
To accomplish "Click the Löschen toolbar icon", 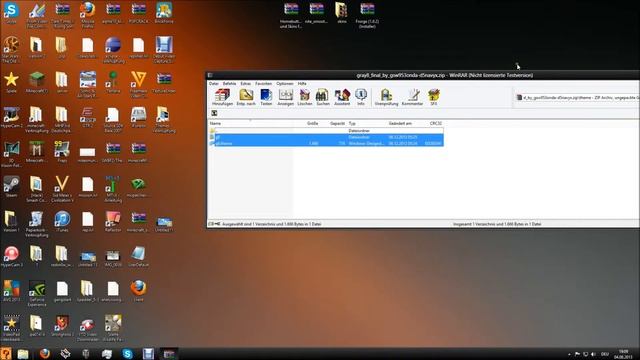I will (304, 97).
